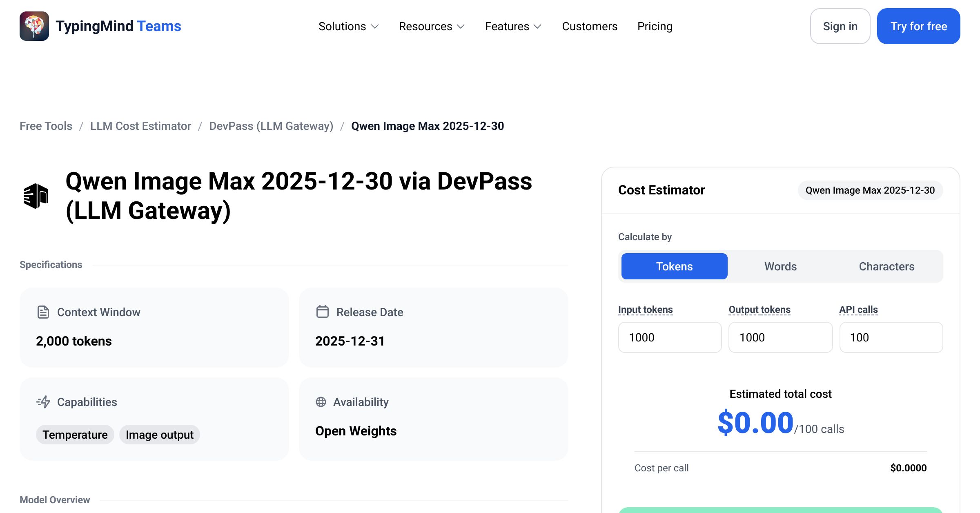Click the Output tokens label
This screenshot has width=980, height=513.
(x=759, y=310)
